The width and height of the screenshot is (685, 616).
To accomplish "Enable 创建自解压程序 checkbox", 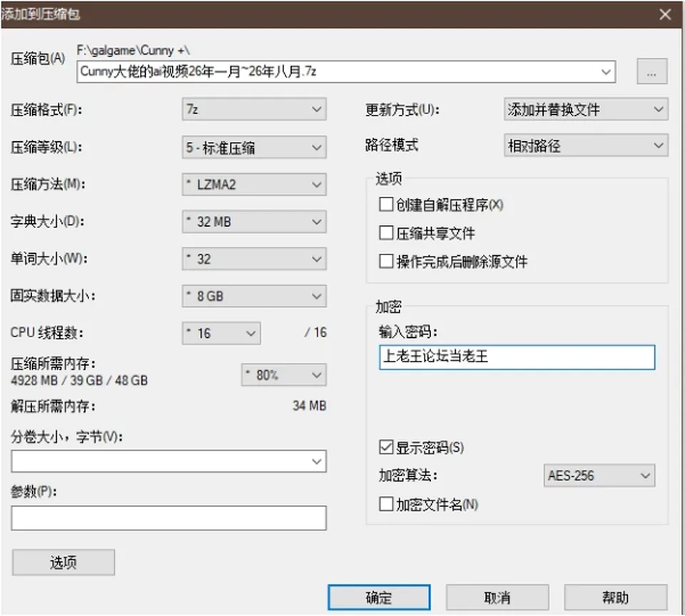I will 386,205.
